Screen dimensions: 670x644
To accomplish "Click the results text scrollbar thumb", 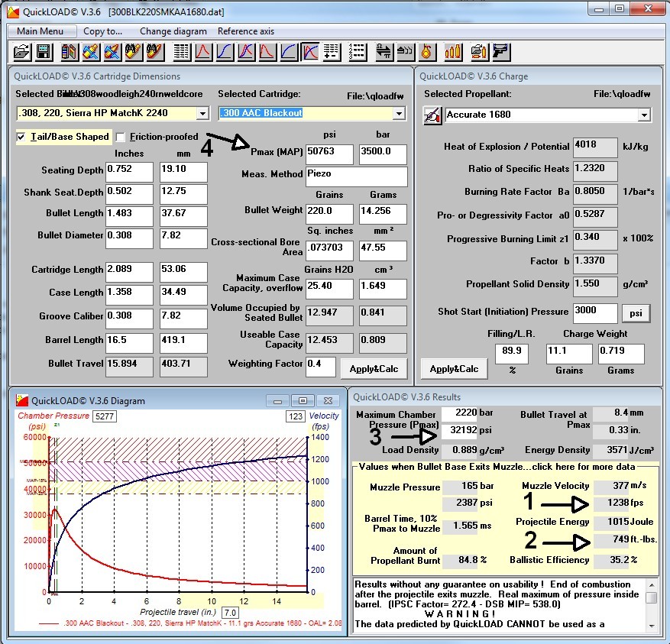I will coord(652,597).
